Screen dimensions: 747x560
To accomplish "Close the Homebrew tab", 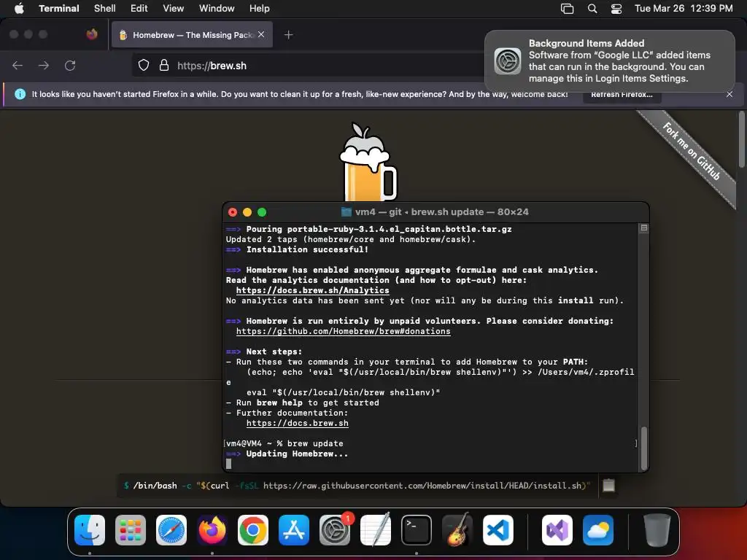I will click(x=261, y=34).
